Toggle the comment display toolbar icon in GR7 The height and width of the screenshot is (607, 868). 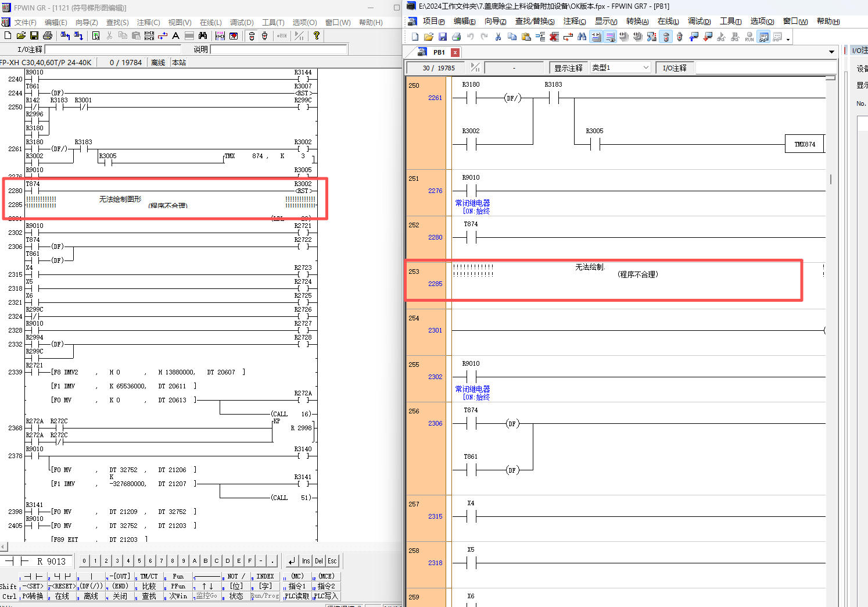[x=596, y=37]
